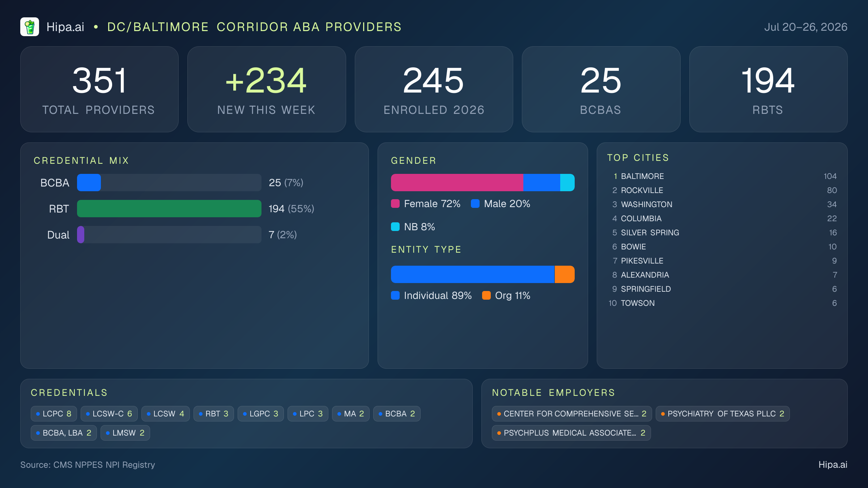Click the Psychiatry of Texas PLLC chip
868x488 pixels.
(x=723, y=414)
